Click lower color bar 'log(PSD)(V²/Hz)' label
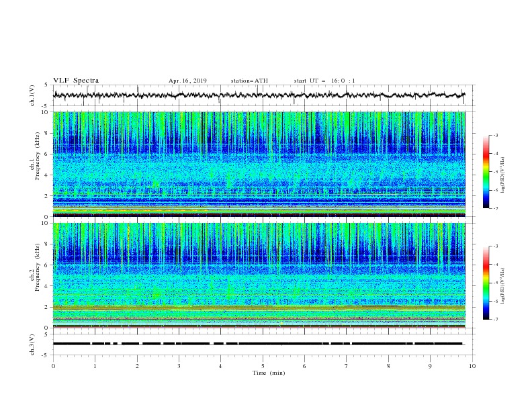Viewport: 532px width, 411px height. pyautogui.click(x=503, y=286)
